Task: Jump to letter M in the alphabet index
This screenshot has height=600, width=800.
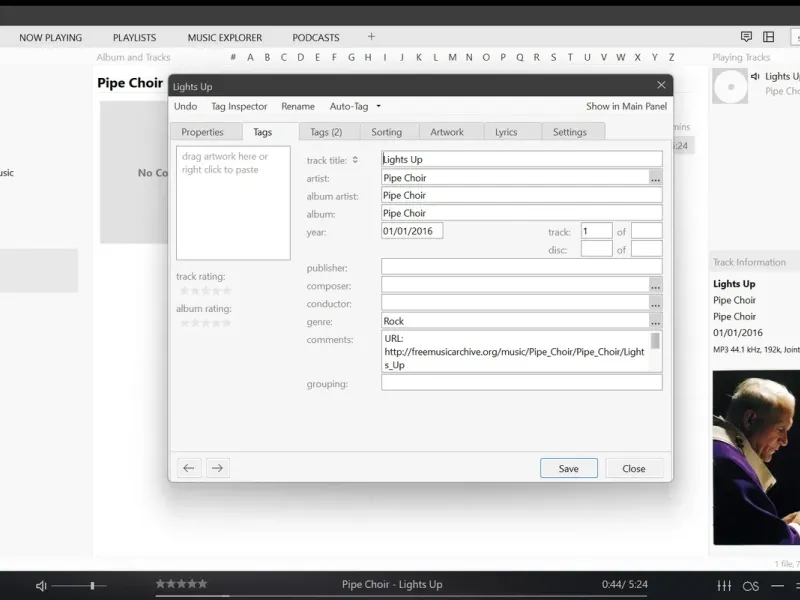Action: tap(453, 58)
